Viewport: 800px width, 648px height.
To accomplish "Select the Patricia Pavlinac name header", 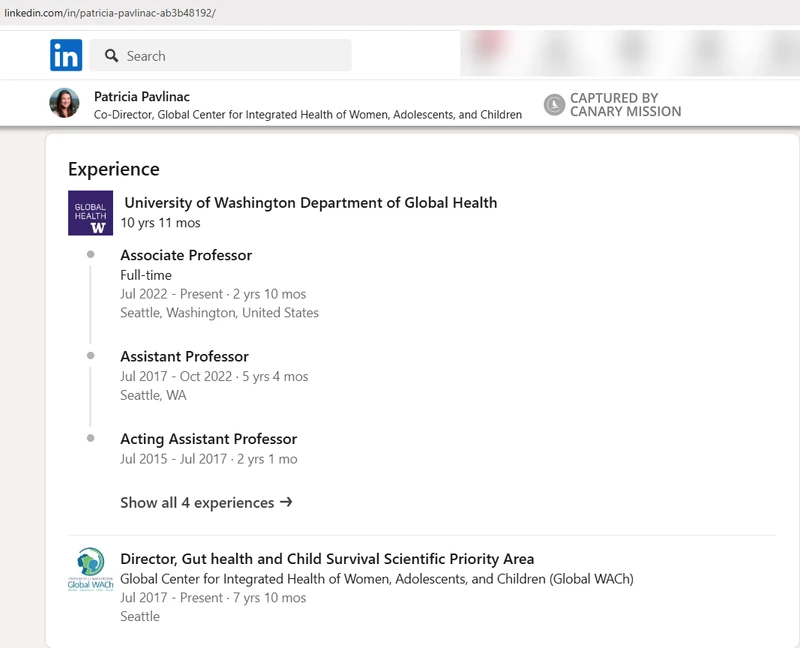I will (x=142, y=96).
